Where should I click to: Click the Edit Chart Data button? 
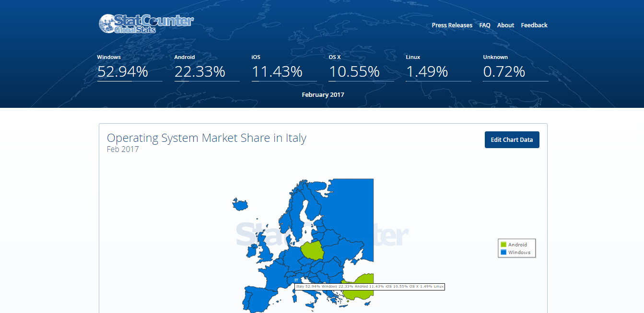point(512,140)
